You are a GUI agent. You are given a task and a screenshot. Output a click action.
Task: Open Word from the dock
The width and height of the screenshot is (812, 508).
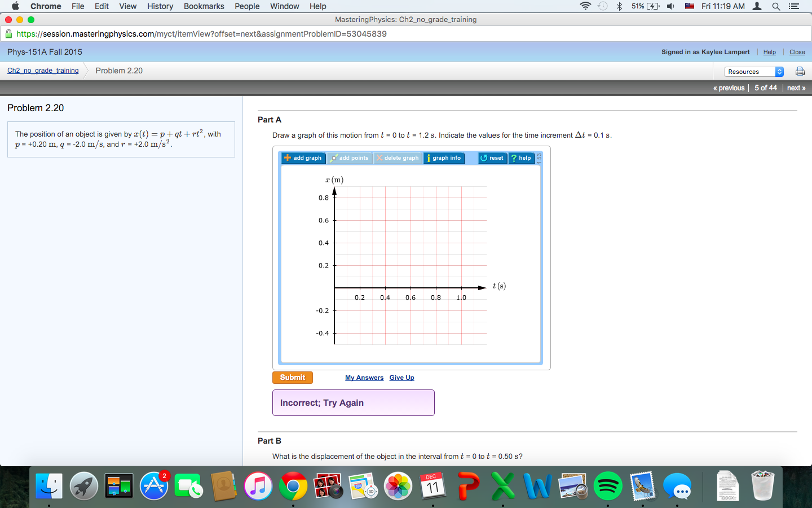click(x=537, y=486)
